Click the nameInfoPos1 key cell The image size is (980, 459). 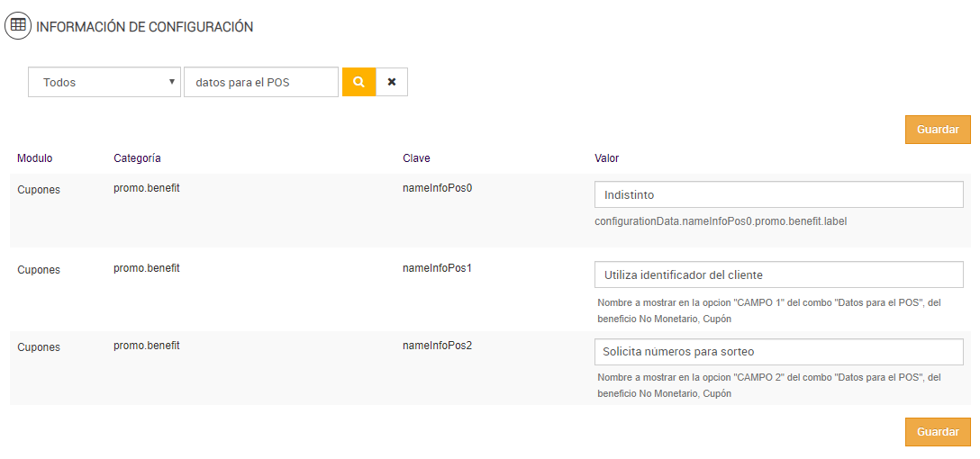coord(438,268)
